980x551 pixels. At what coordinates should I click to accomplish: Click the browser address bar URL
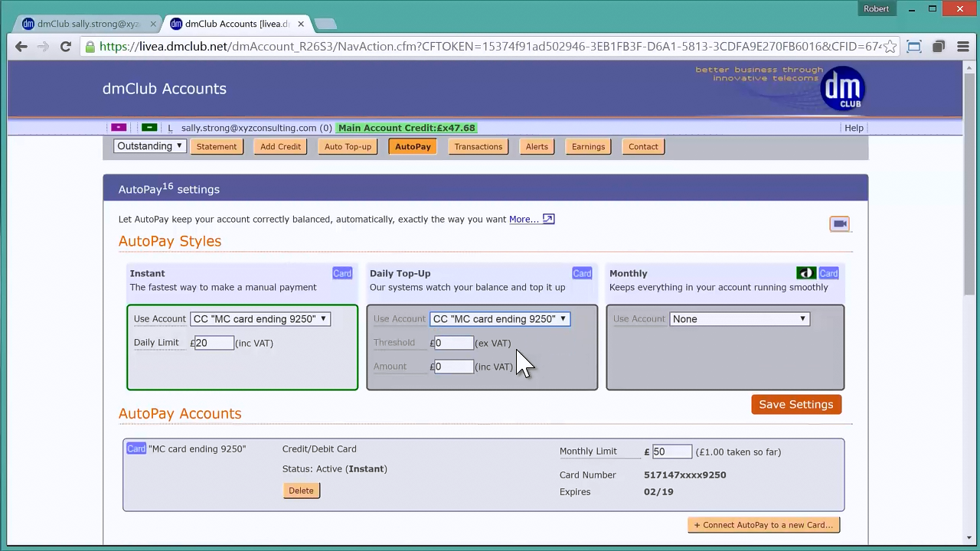tap(490, 47)
